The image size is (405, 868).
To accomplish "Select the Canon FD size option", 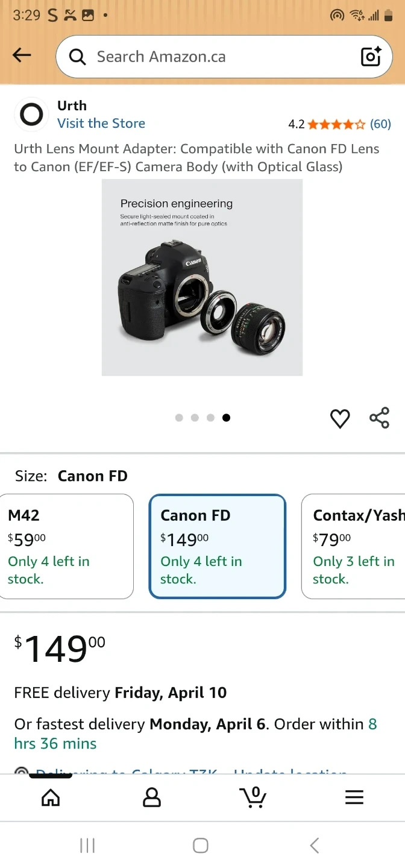I will tap(217, 546).
